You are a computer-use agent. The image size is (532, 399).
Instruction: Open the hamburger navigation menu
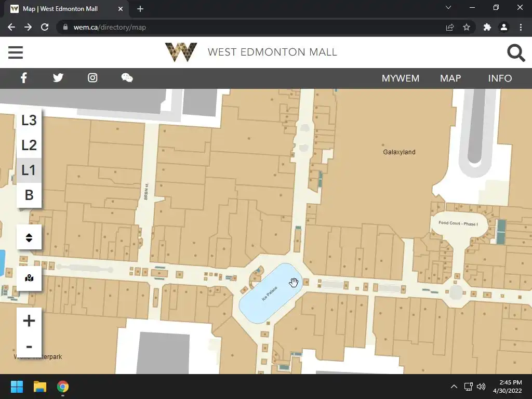tap(16, 52)
